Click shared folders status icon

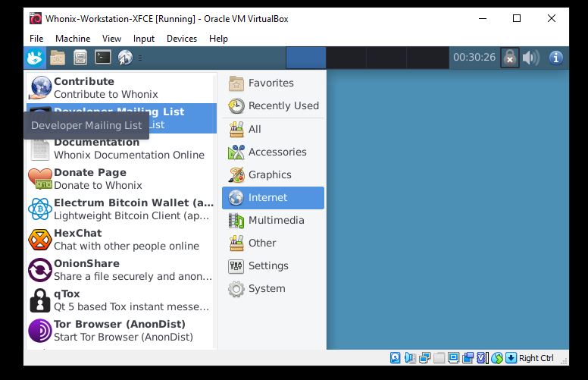click(439, 358)
